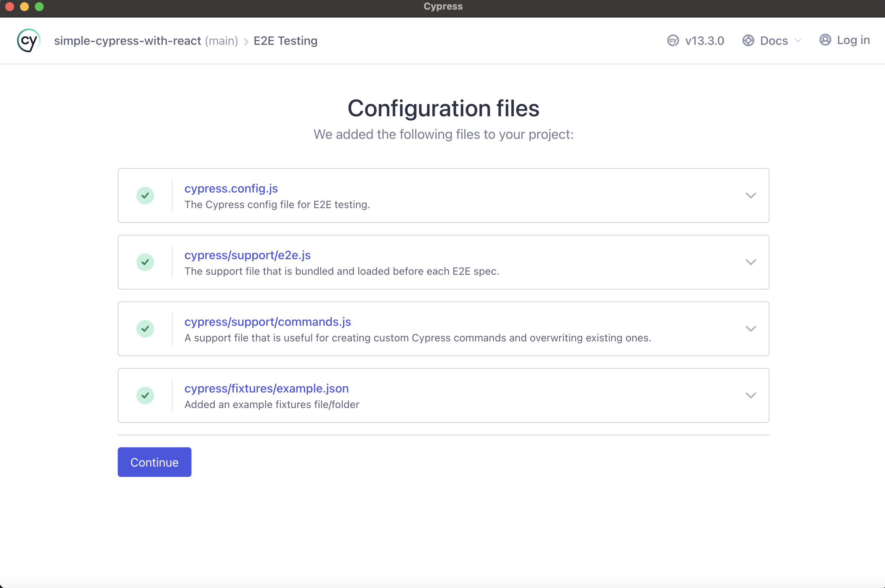Click the Log in user icon
Image resolution: width=885 pixels, height=588 pixels.
825,40
